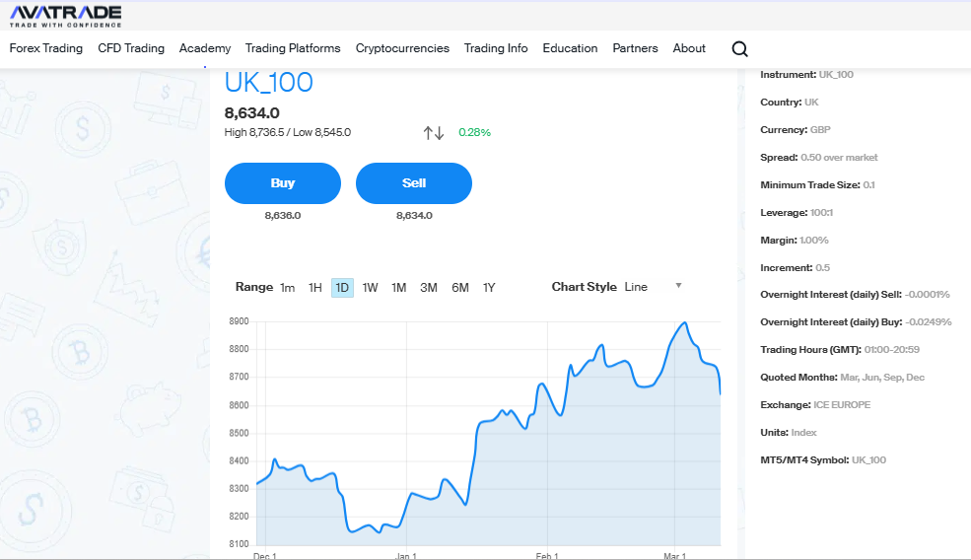Viewport: 971px width, 560px height.
Task: Click the 0.28% change value
Action: [x=474, y=132]
